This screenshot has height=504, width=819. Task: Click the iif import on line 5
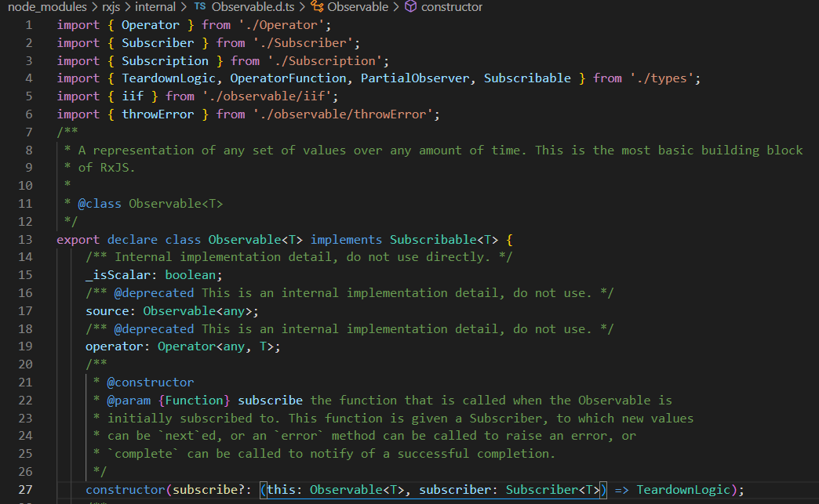133,96
